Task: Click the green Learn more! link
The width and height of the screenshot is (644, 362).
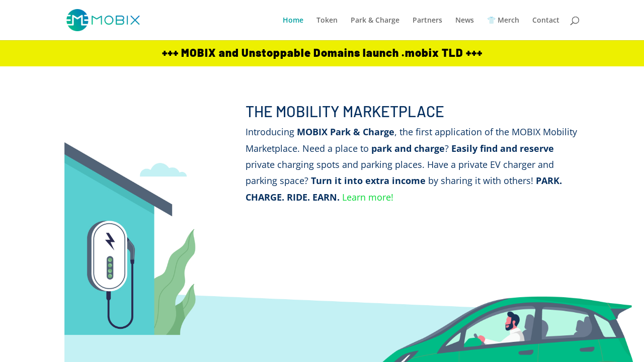Action: [367, 198]
